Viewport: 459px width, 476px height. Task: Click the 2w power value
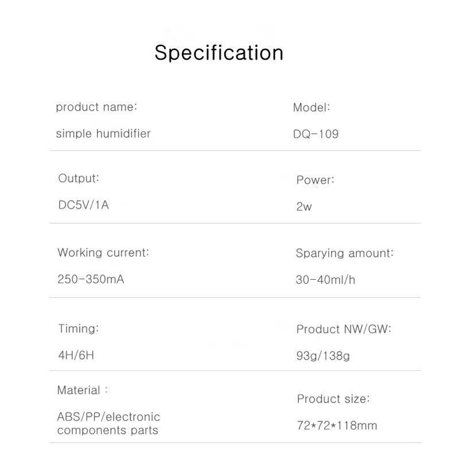click(304, 206)
